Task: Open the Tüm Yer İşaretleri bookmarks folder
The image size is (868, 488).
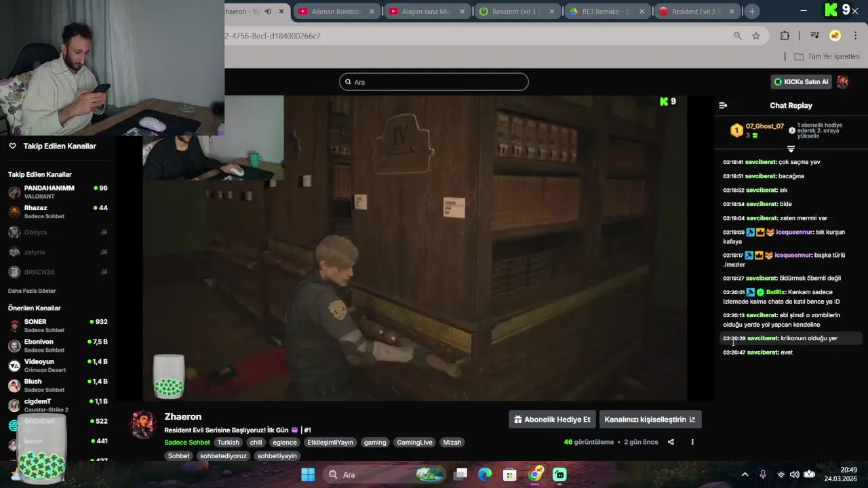Action: 826,56
